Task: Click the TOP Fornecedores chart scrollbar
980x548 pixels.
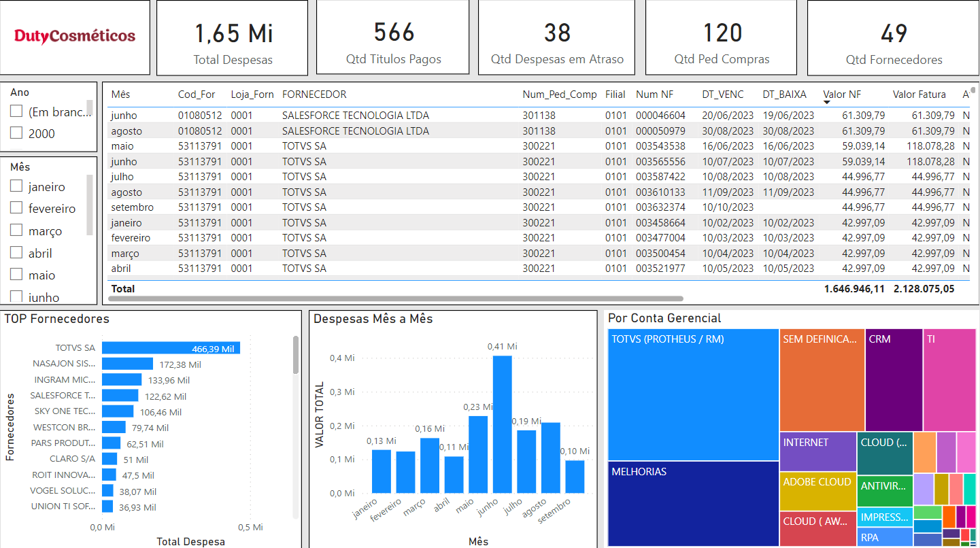Action: tap(295, 354)
